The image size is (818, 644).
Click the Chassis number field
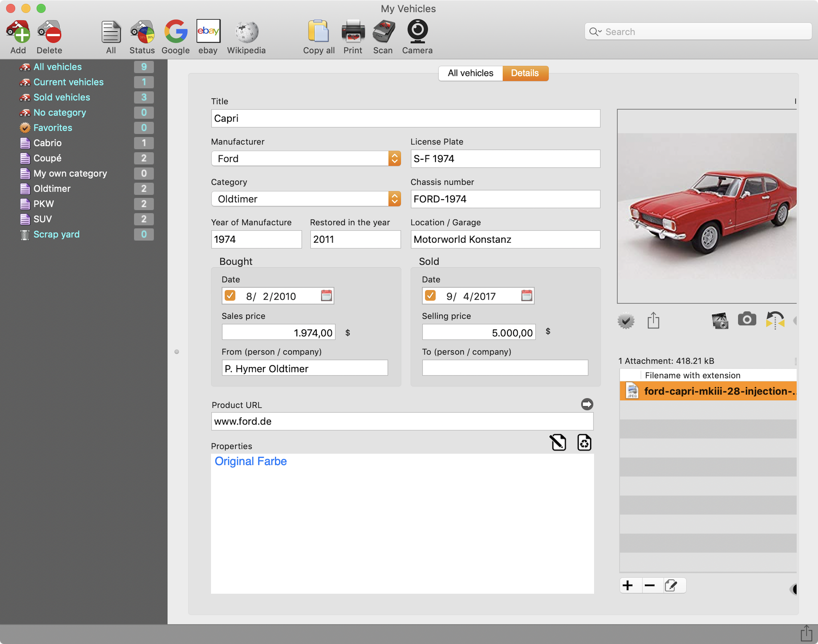(505, 199)
